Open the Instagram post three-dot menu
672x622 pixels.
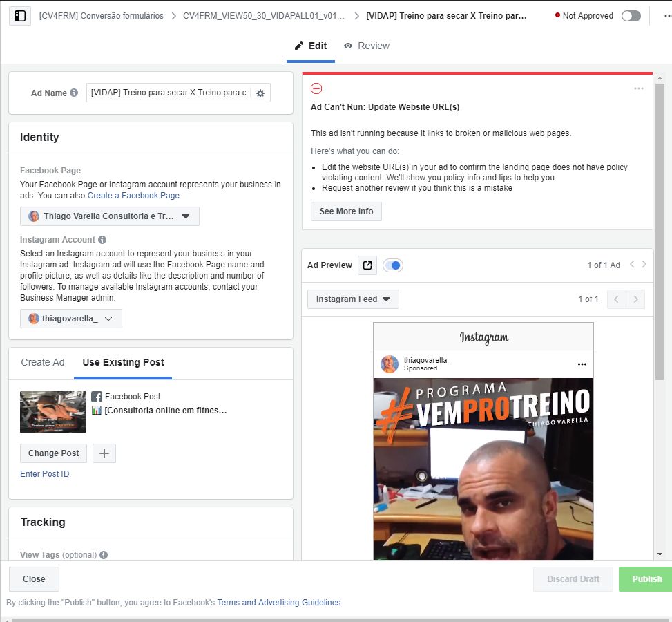point(582,364)
